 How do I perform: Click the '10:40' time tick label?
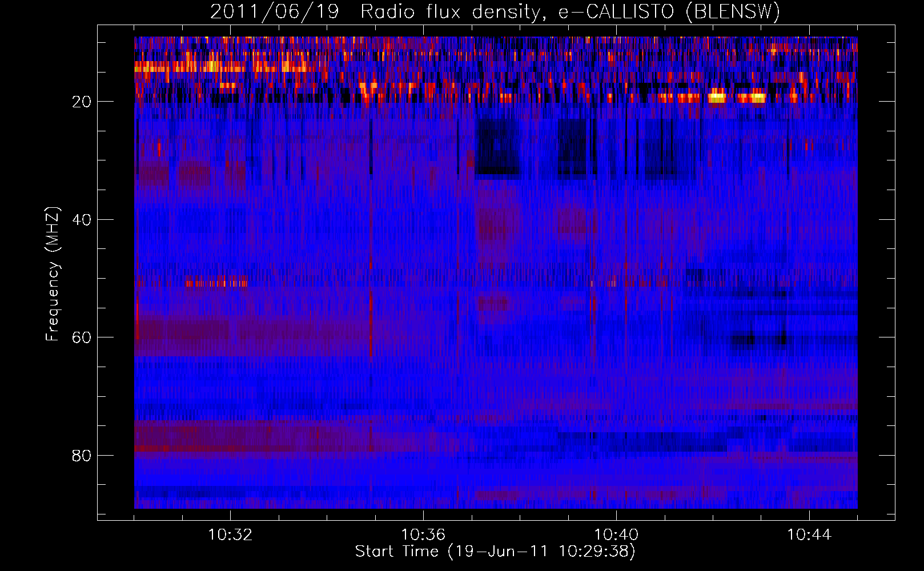click(x=616, y=535)
